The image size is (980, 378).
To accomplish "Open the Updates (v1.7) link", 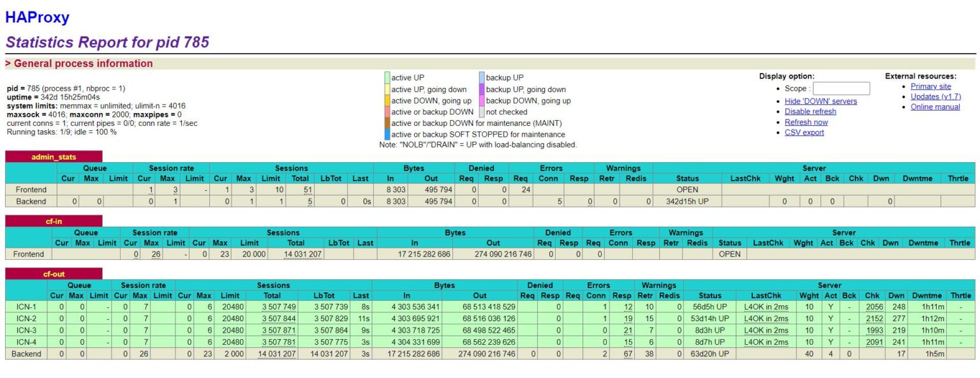I will (x=935, y=96).
